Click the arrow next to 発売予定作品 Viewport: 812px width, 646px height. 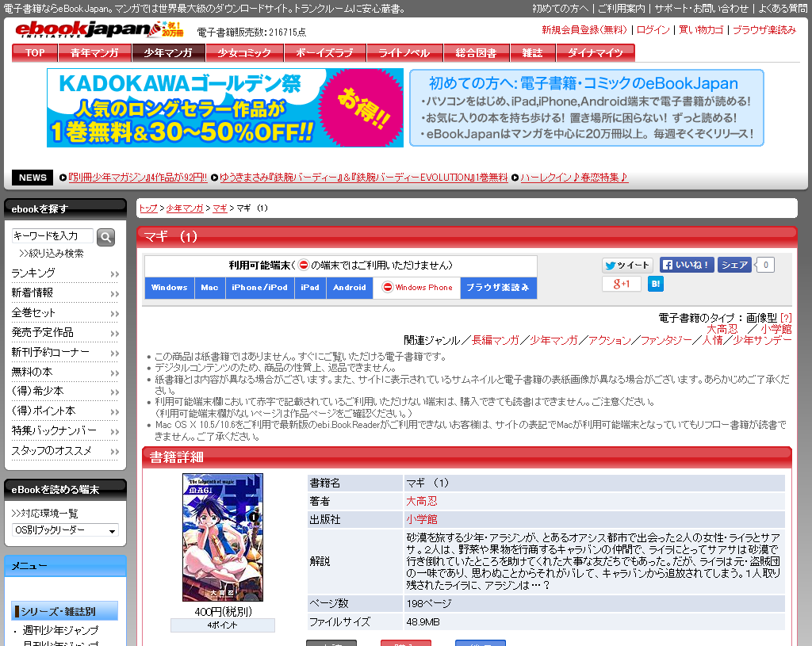click(114, 334)
